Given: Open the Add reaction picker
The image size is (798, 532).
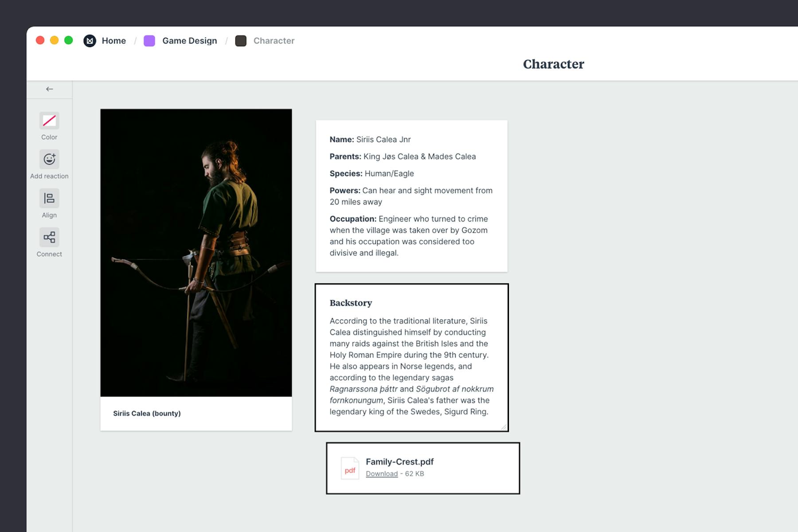Looking at the screenshot, I should (x=49, y=160).
